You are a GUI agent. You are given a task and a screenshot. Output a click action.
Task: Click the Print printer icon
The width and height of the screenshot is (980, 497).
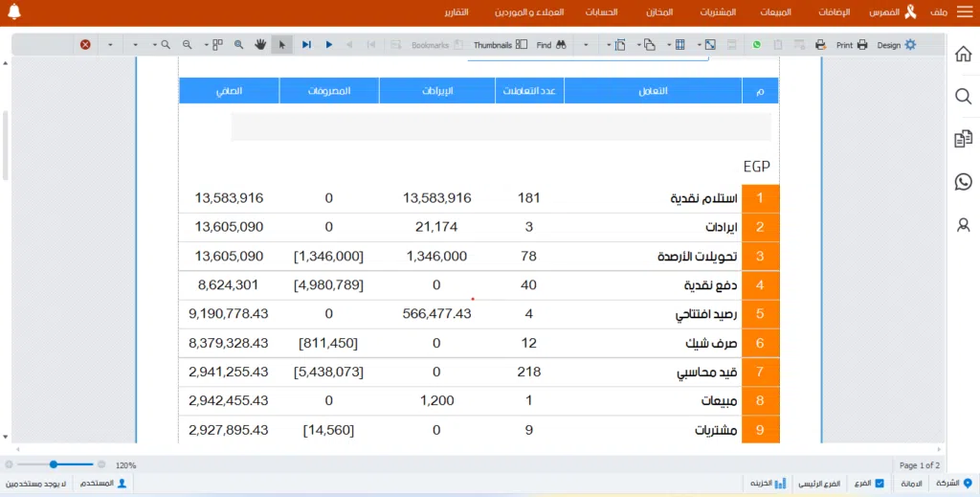(x=862, y=45)
